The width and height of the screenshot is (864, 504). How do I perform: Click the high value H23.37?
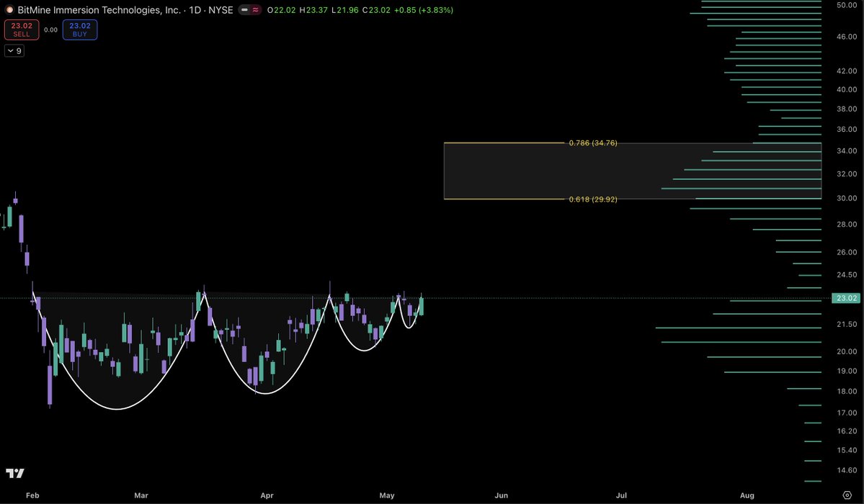[313, 10]
